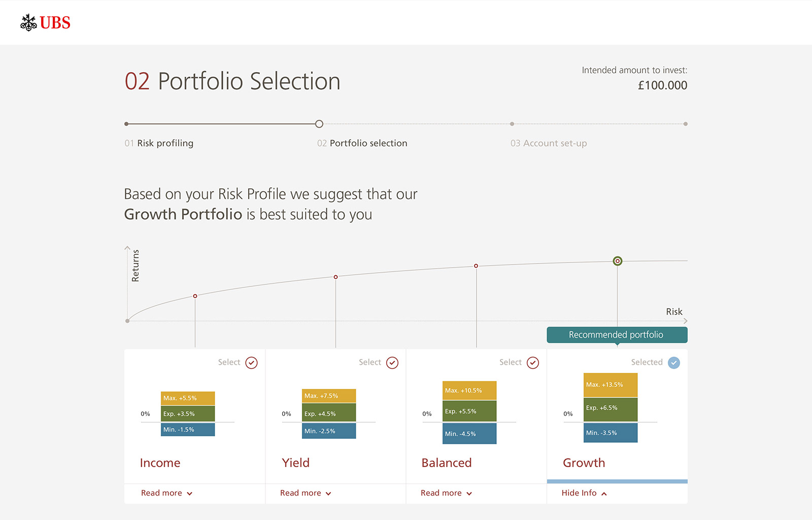Click the yellow Max. +13.5% bar
The width and height of the screenshot is (812, 520).
[611, 385]
